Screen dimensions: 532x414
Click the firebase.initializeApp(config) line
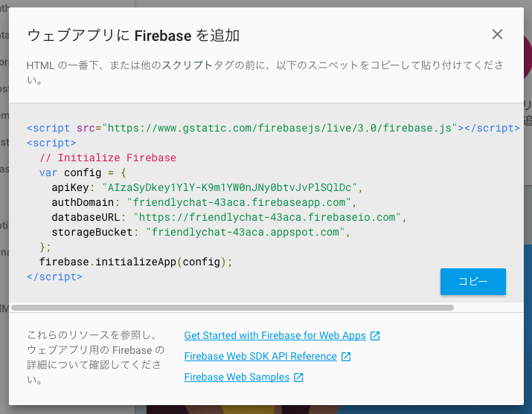pyautogui.click(x=135, y=262)
